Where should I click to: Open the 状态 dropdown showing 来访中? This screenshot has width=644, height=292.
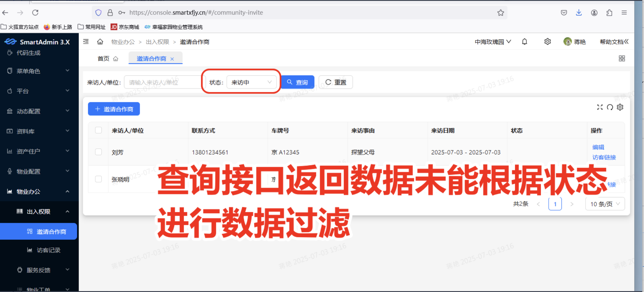pyautogui.click(x=251, y=82)
